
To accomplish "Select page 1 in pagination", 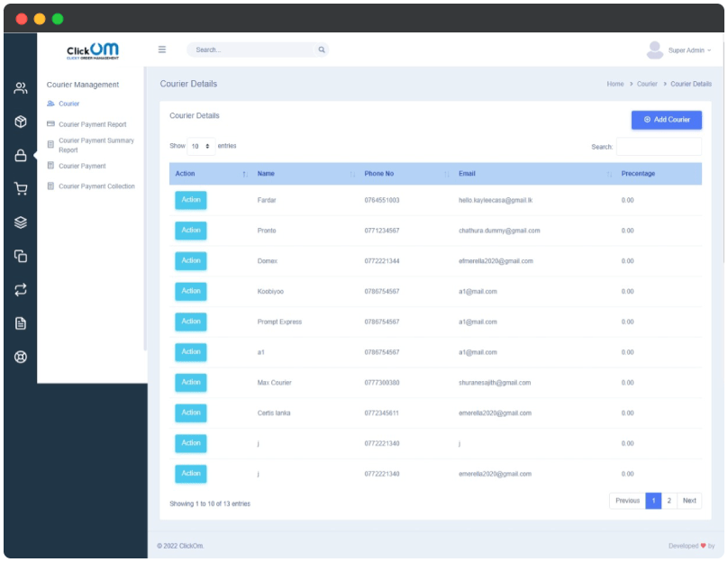I will (x=653, y=500).
